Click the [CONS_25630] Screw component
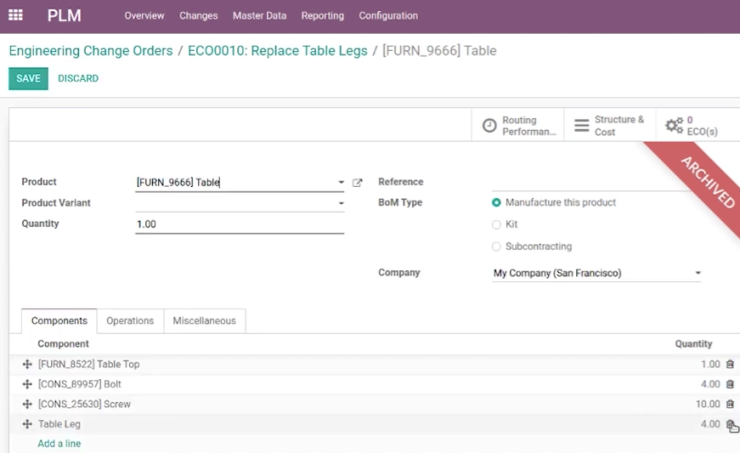Viewport: 740px width, 453px height. click(x=84, y=404)
